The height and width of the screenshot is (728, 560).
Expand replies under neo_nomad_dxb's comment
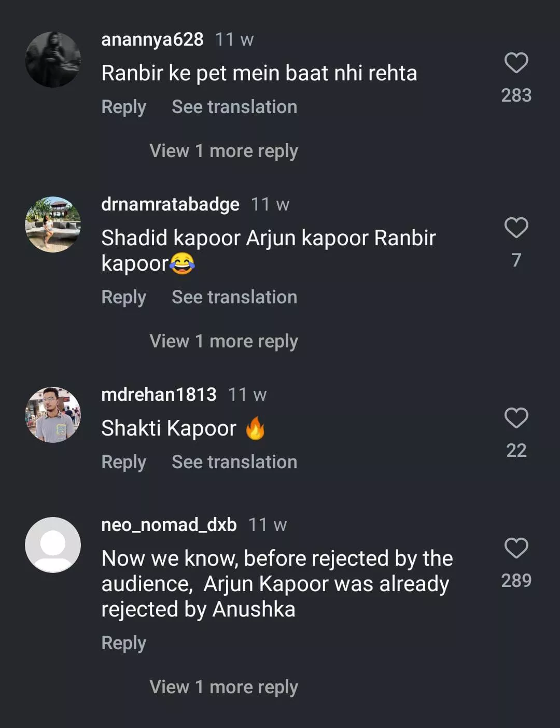tap(223, 687)
